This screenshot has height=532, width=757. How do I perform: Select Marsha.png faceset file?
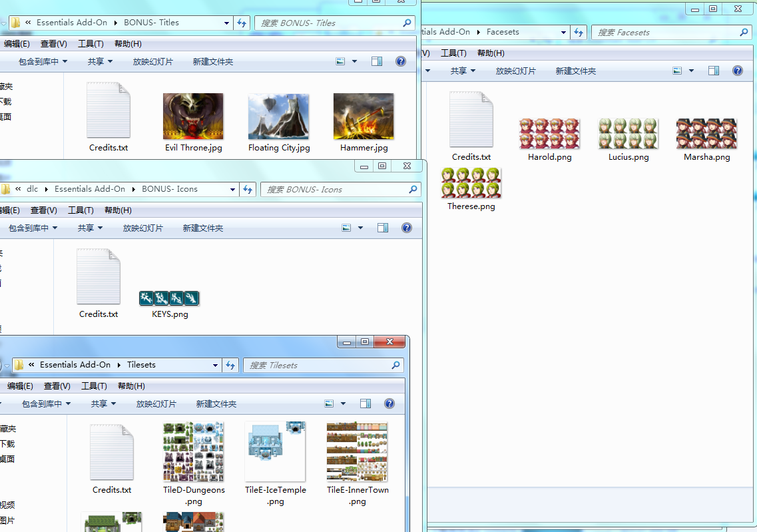(707, 140)
